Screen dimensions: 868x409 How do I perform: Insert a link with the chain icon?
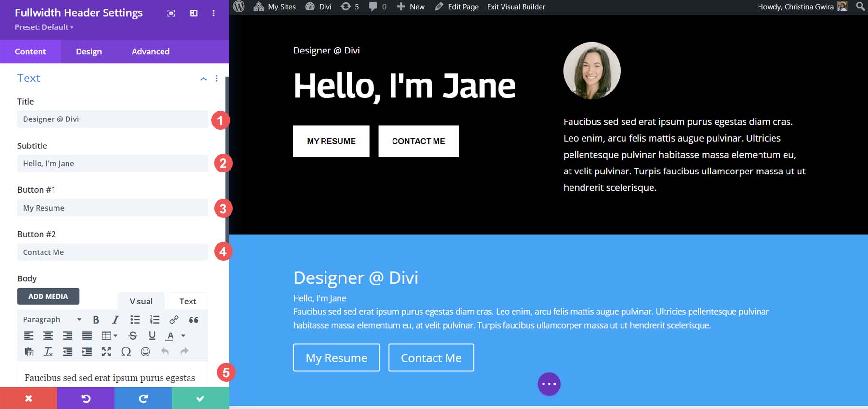174,319
